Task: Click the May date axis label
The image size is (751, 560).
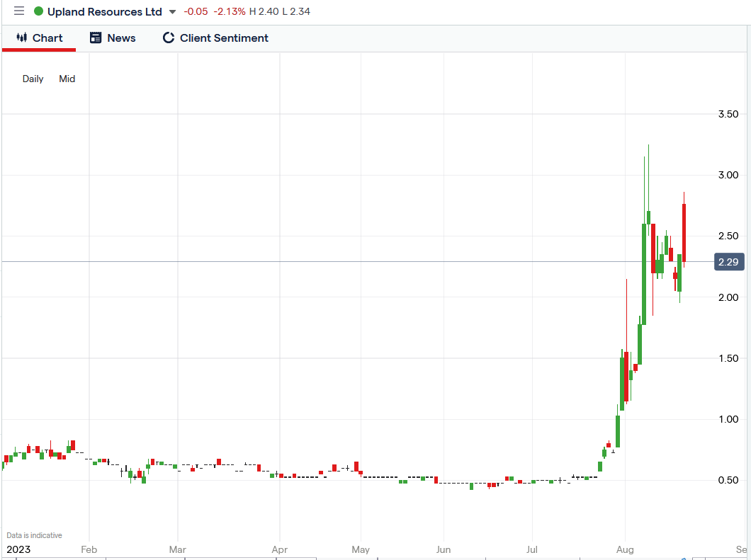Action: tap(361, 549)
